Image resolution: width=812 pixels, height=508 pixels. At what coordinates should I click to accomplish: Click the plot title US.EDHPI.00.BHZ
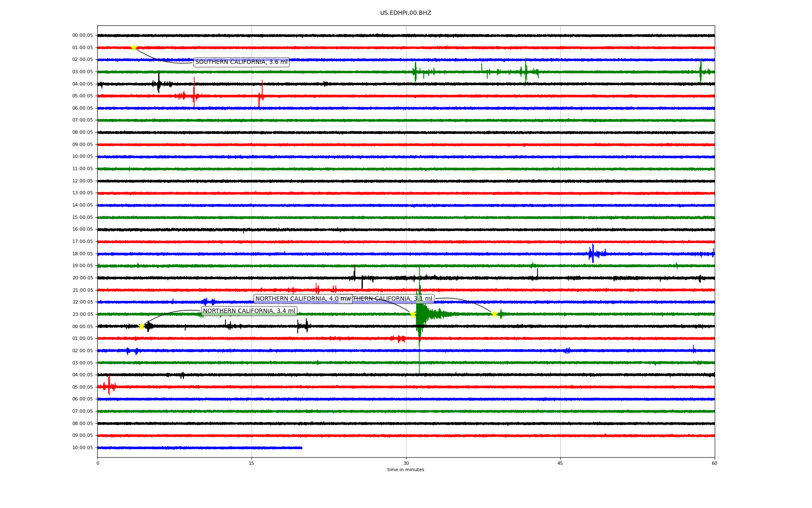point(405,13)
